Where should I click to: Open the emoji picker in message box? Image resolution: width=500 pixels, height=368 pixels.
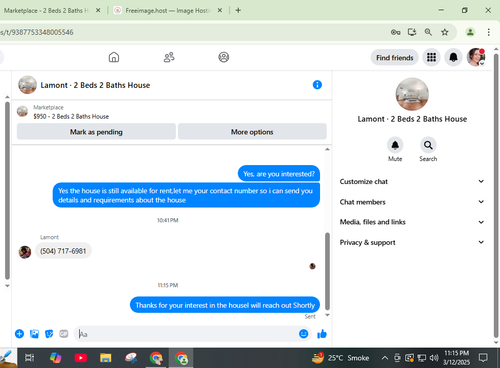[303, 334]
